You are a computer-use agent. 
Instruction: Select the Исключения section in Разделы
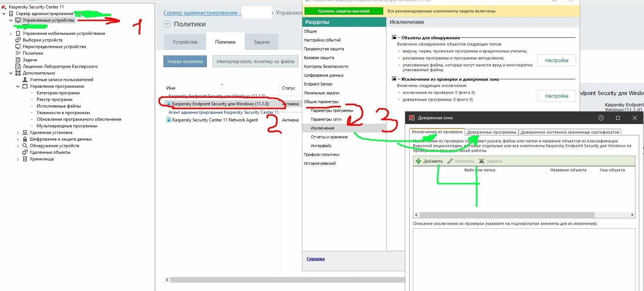pyautogui.click(x=344, y=128)
